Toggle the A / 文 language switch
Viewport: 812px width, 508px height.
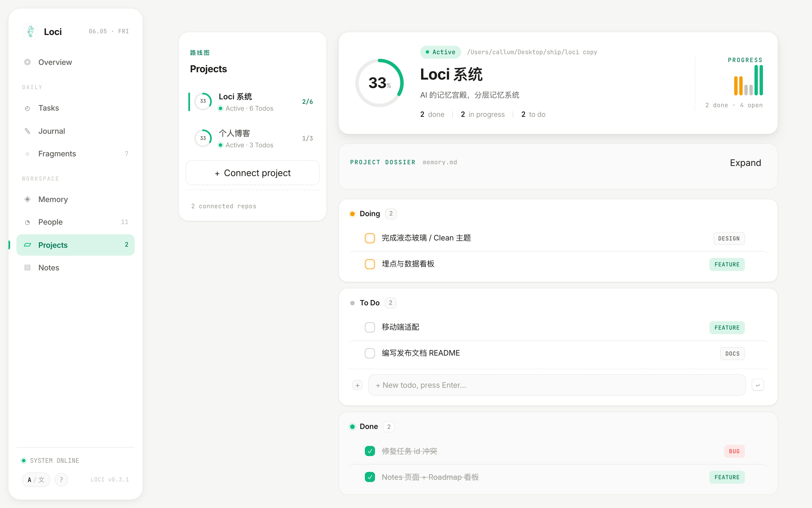(x=36, y=479)
